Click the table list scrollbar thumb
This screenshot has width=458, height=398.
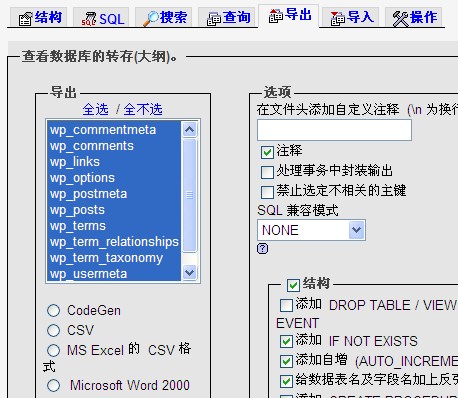[190, 195]
